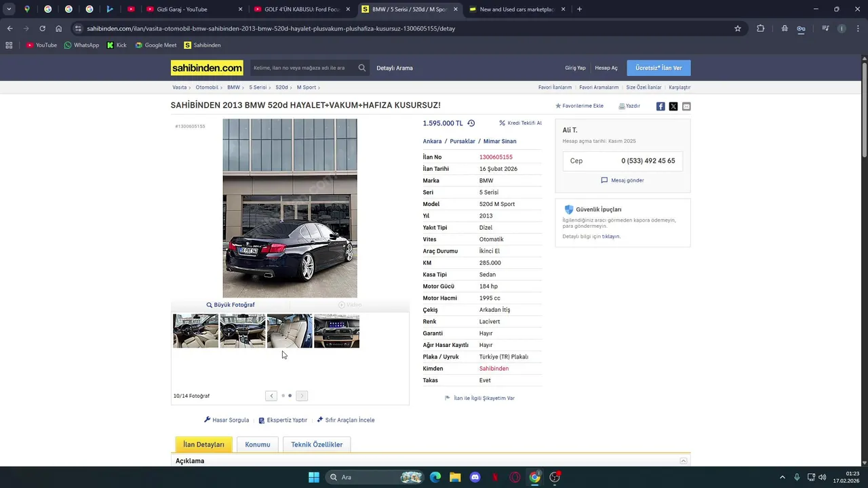Open the media control playlist icon
Screen dimensions: 868x488
click(825, 28)
